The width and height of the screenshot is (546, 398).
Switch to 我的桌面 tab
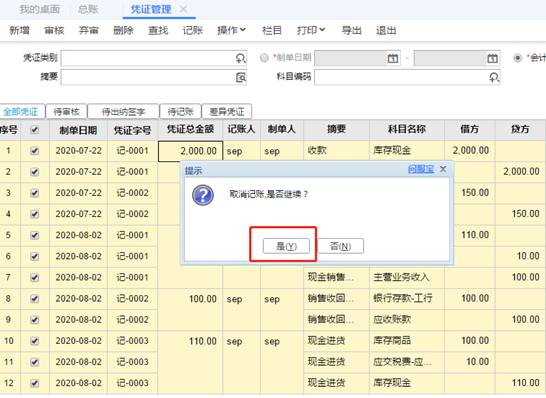tap(40, 9)
